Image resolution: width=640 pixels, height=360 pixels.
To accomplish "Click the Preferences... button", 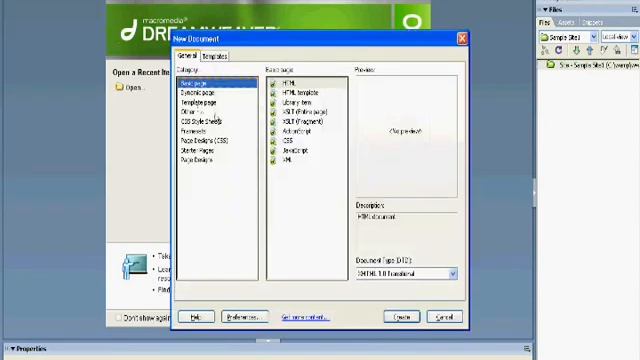I will (244, 317).
